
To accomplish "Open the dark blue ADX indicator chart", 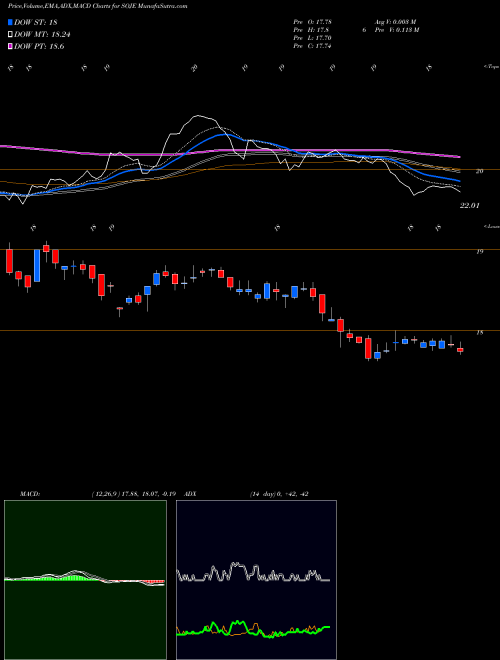I will point(256,580).
